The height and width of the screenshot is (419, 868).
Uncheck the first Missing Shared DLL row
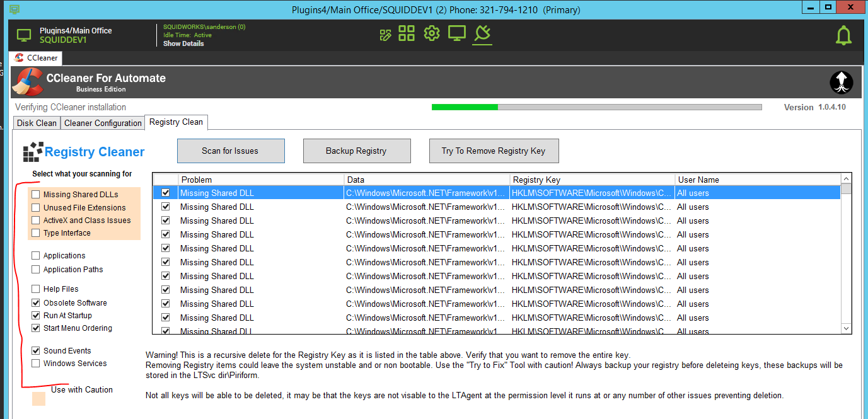click(166, 193)
